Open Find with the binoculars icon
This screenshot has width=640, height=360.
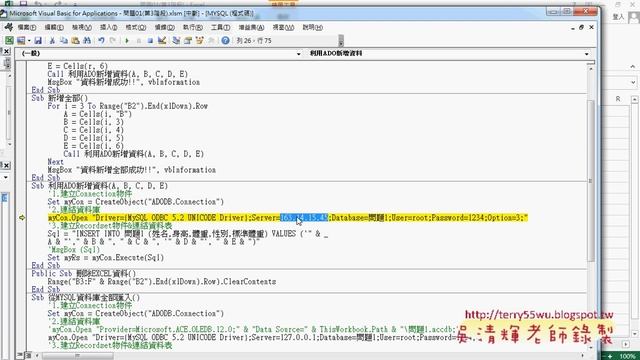pyautogui.click(x=87, y=40)
